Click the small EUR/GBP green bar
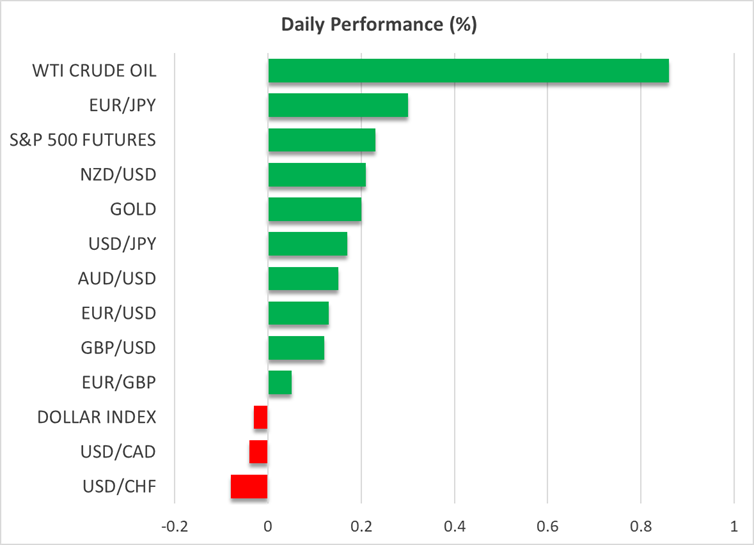This screenshot has height=545, width=754. click(280, 382)
